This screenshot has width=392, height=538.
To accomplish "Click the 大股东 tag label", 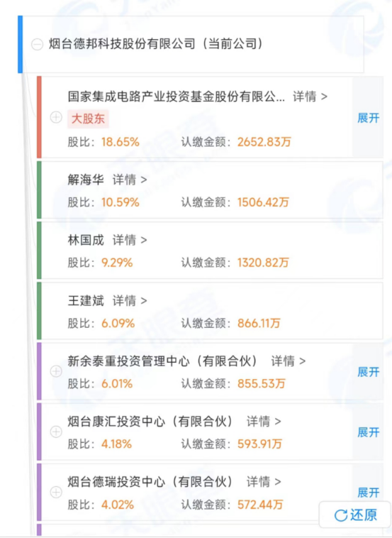I will tap(88, 119).
